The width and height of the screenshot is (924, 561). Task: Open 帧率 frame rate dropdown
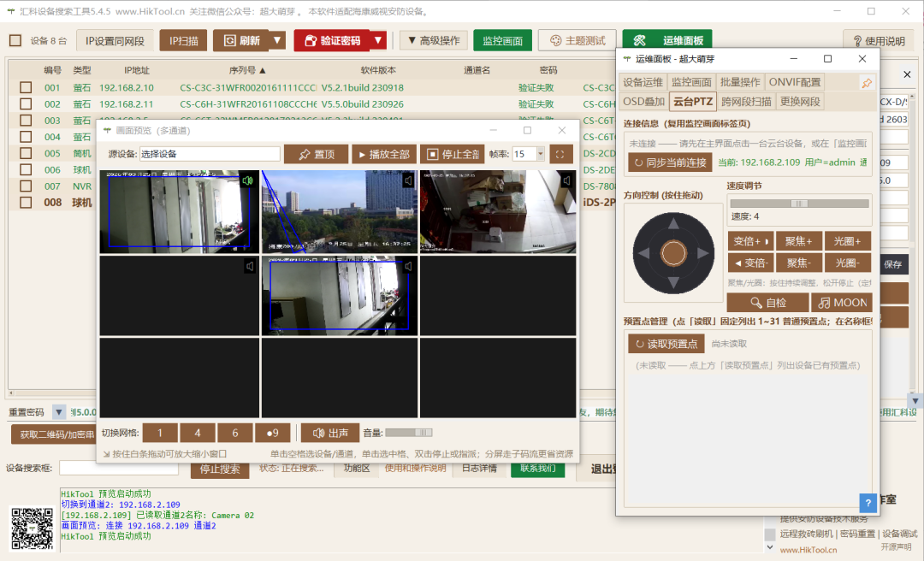click(x=541, y=154)
